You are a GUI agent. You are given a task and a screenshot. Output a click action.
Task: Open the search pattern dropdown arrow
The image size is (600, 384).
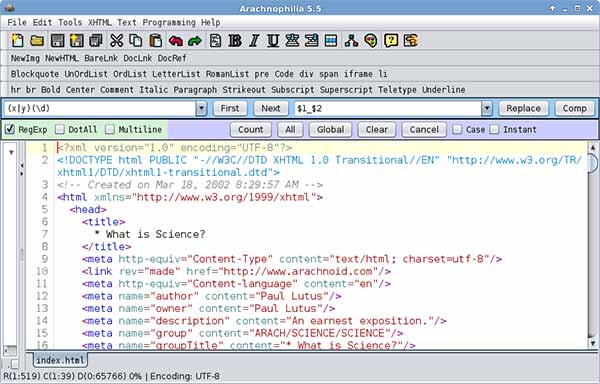pos(201,109)
